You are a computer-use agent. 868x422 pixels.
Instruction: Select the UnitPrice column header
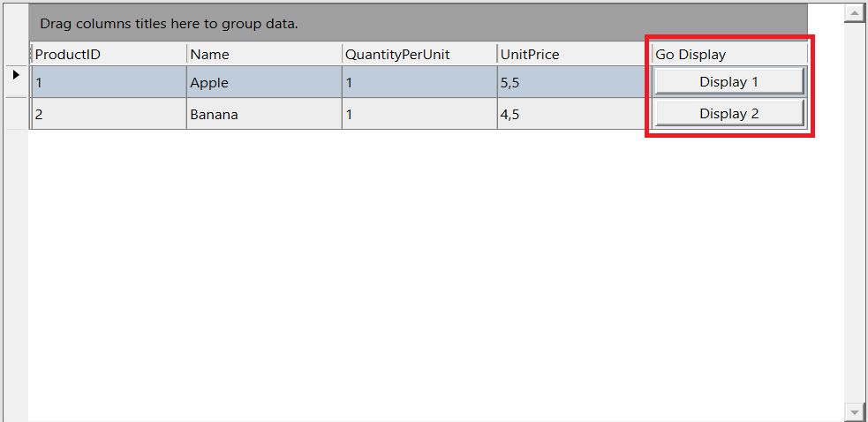click(574, 55)
